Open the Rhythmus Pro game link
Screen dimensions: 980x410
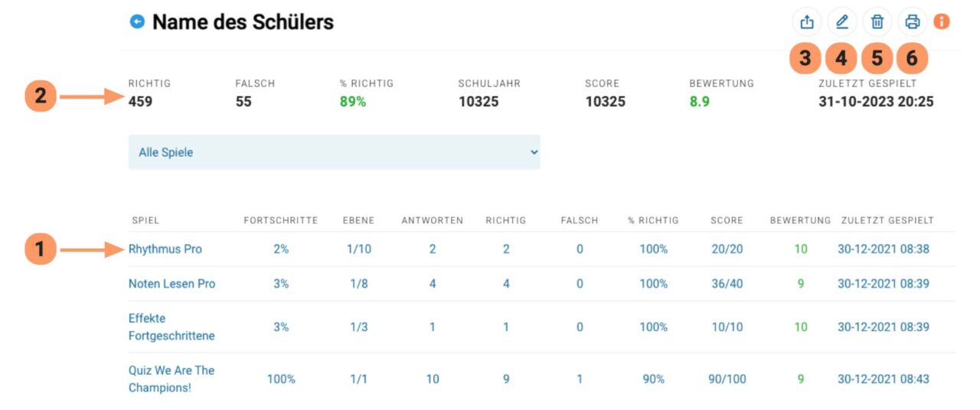tap(165, 249)
